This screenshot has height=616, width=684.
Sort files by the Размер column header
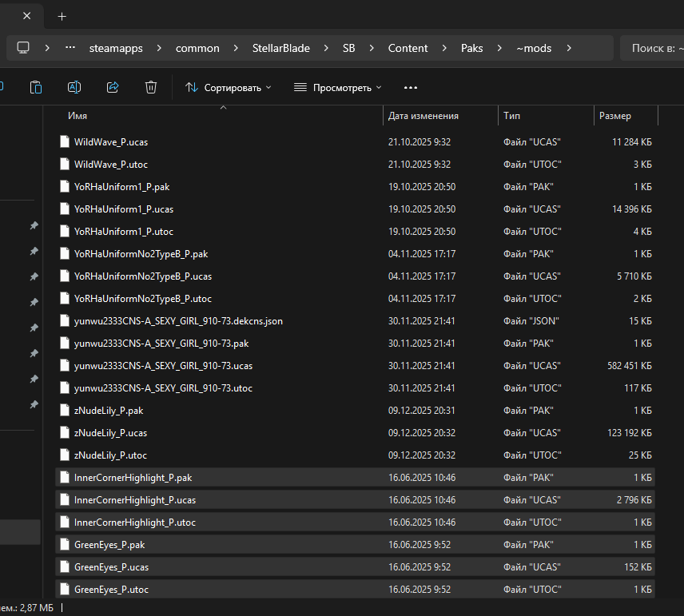pyautogui.click(x=614, y=116)
